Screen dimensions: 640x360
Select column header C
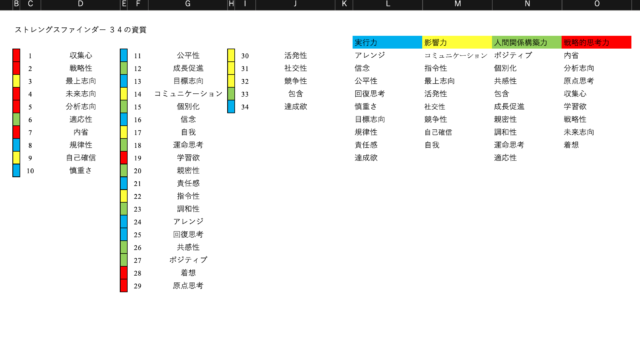[30, 4]
